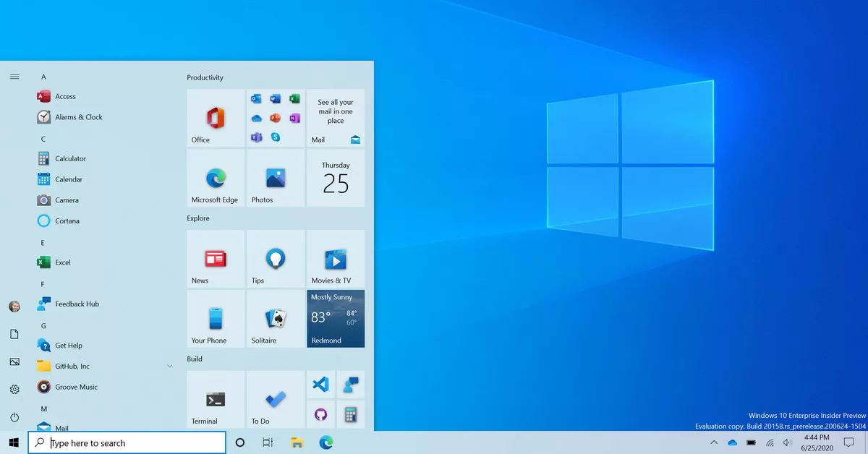Click the battery icon in tray

pos(752,442)
